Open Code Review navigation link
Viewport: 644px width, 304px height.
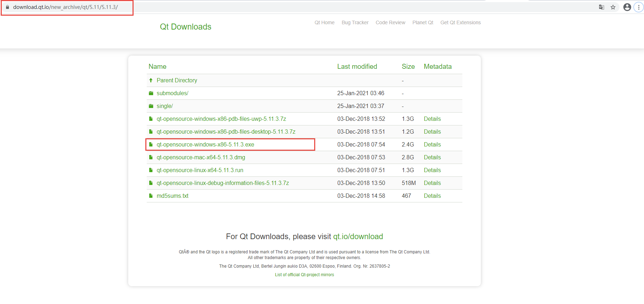pyautogui.click(x=390, y=22)
